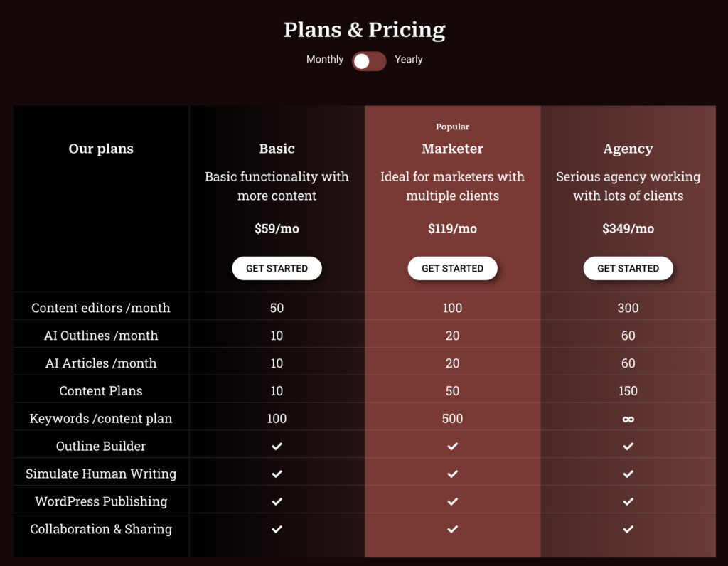Click GET STARTED under the Basic plan
Screen dimensions: 728x566
tap(277, 268)
